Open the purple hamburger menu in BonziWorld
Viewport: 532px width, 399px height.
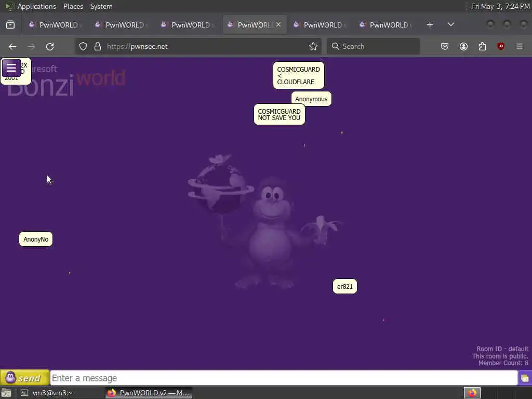pyautogui.click(x=11, y=68)
